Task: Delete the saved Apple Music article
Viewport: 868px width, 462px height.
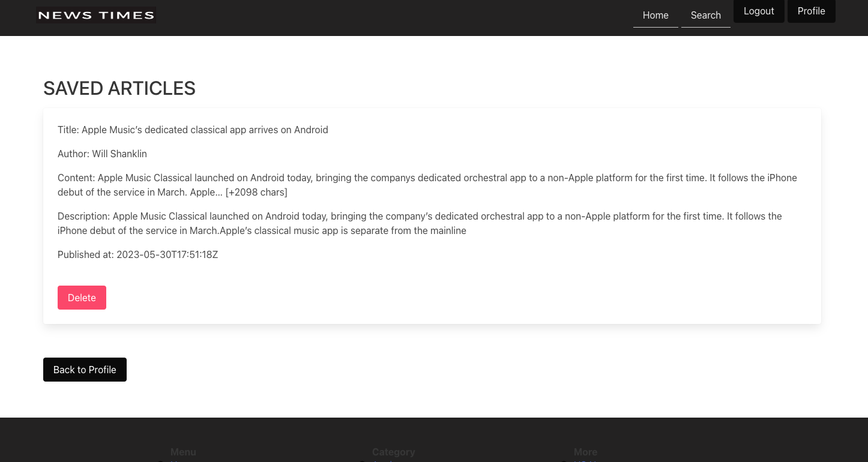Action: [x=82, y=298]
